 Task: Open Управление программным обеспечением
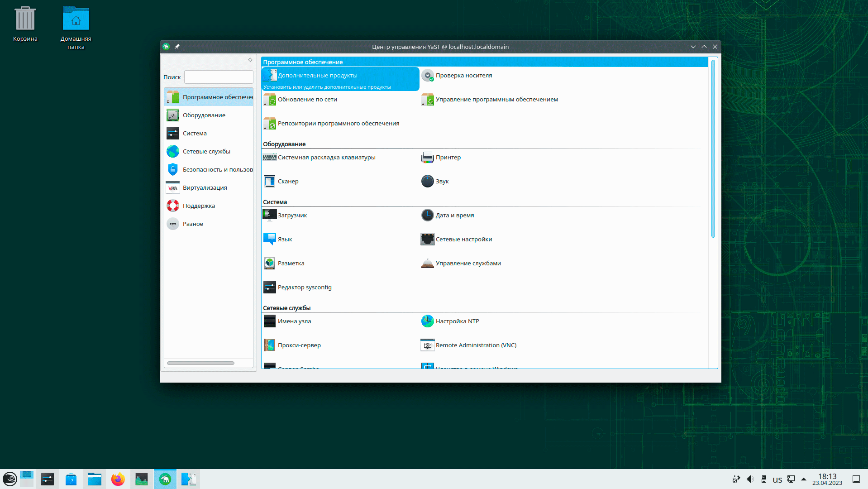(496, 100)
